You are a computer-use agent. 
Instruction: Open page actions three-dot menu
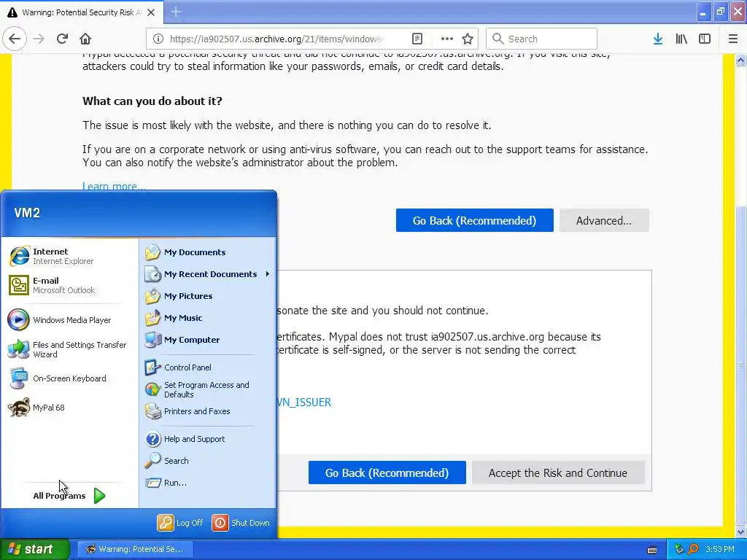(x=447, y=39)
